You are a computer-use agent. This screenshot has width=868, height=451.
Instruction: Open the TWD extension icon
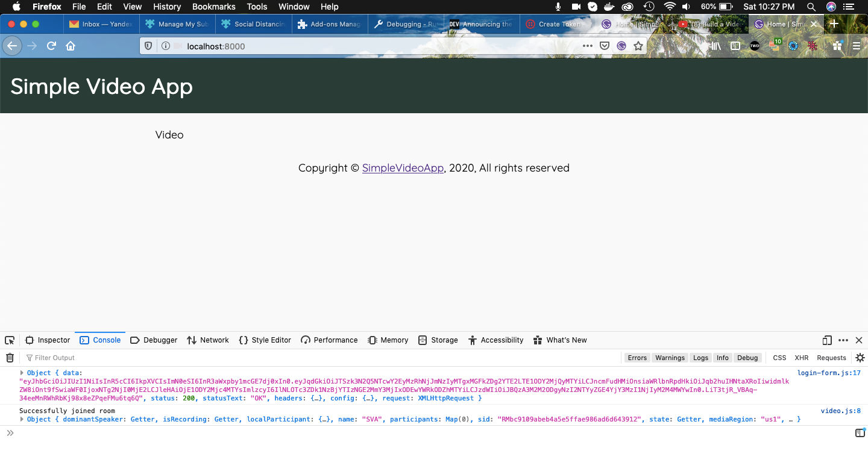(755, 46)
